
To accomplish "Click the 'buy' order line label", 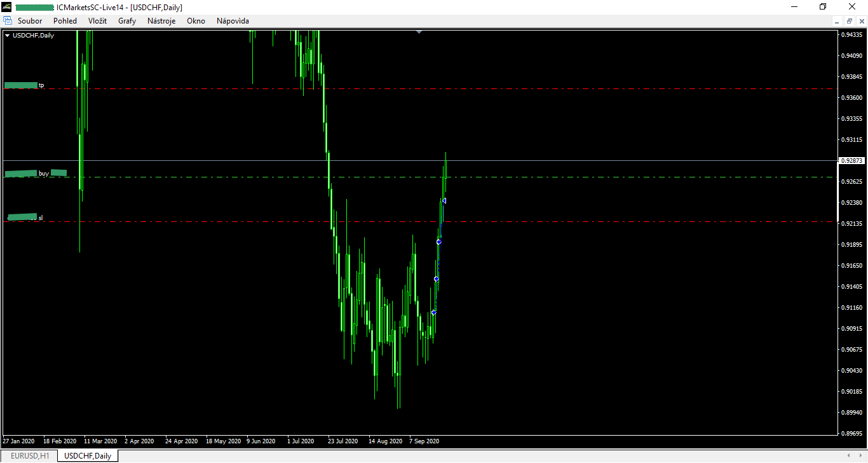I will (44, 174).
